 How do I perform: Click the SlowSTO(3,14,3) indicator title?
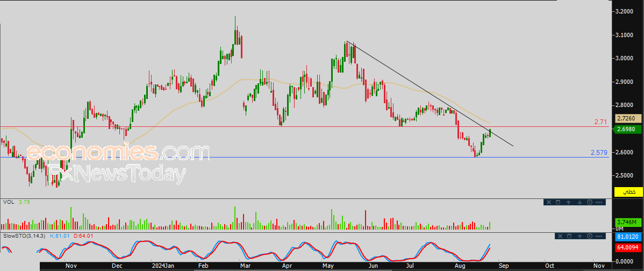(24, 236)
